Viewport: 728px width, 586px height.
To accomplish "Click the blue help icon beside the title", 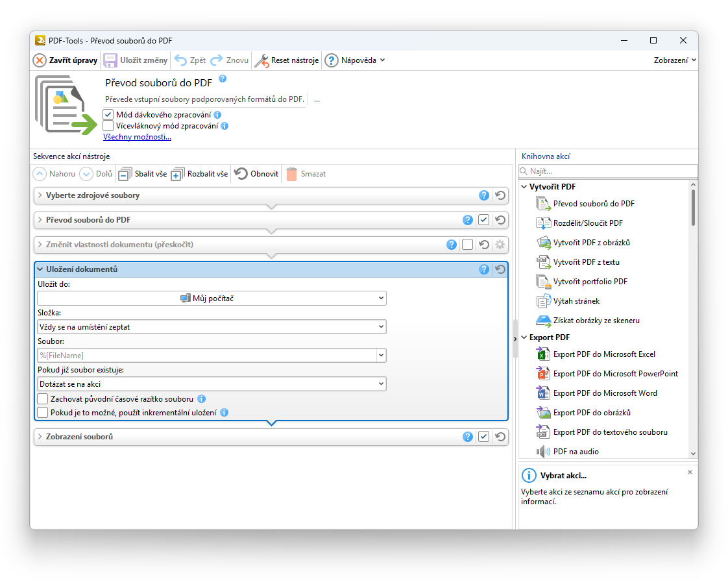I will click(223, 79).
